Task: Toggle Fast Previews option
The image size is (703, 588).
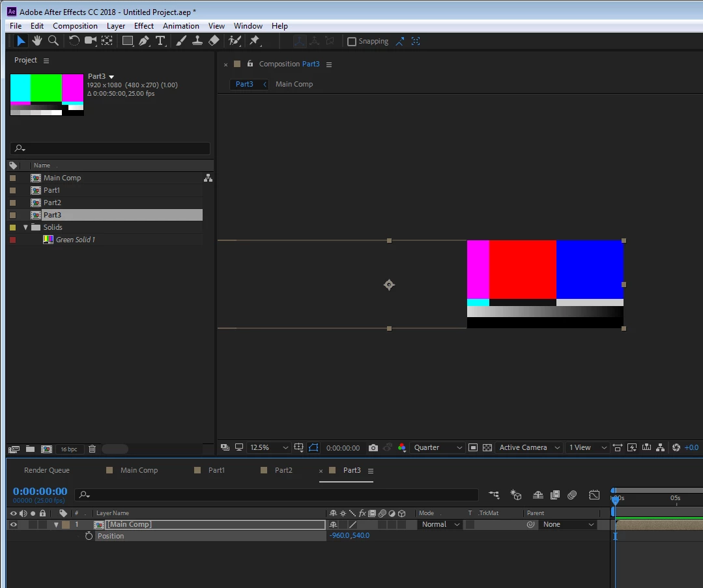Action: click(632, 448)
